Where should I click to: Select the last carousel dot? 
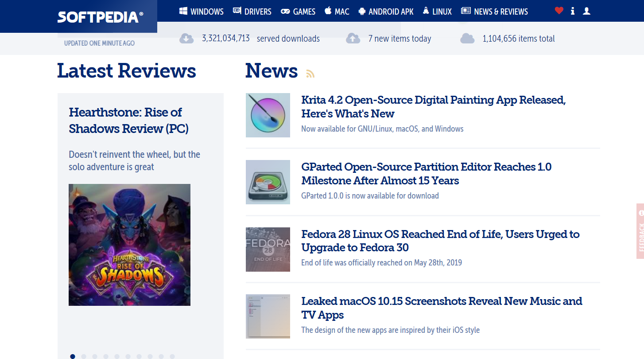(x=172, y=356)
